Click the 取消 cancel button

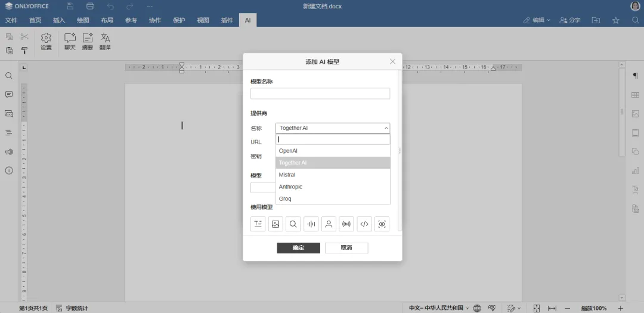click(x=346, y=247)
